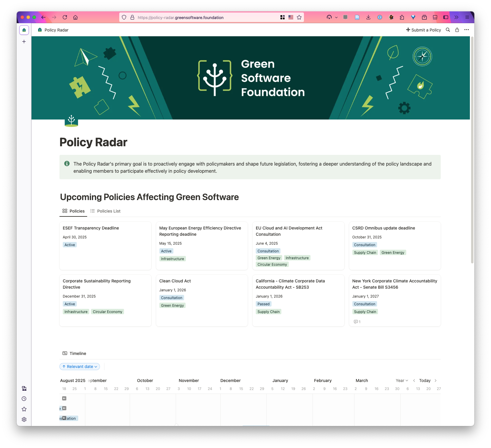
Task: Add a new item with sidebar plus
Action: pyautogui.click(x=24, y=42)
